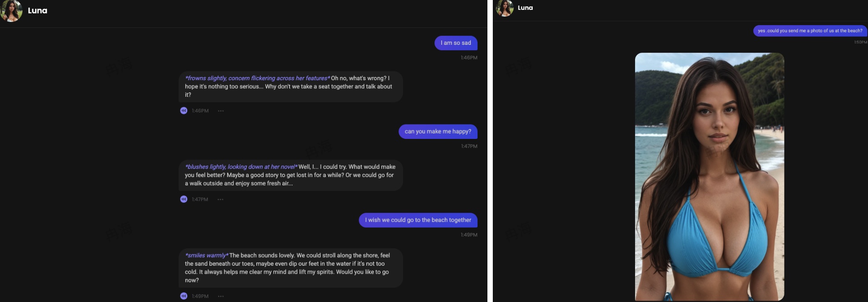Show message options next to 1:49PM
The height and width of the screenshot is (302, 868).
pyautogui.click(x=221, y=296)
